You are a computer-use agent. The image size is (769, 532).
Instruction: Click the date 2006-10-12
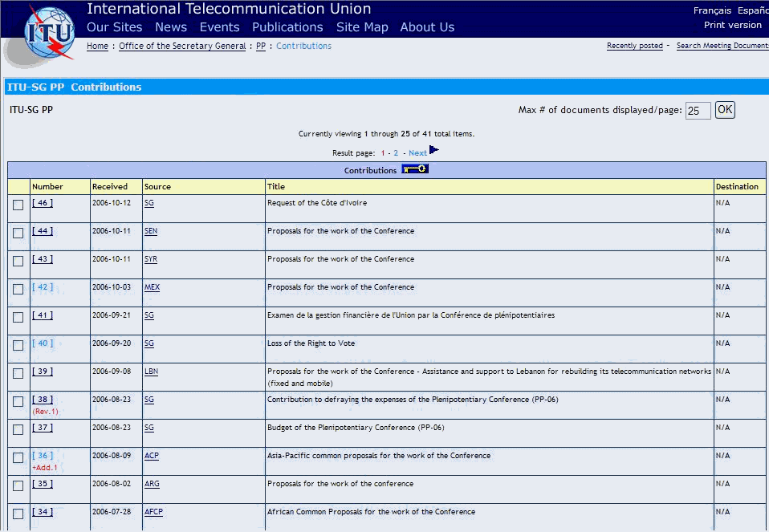coord(112,203)
